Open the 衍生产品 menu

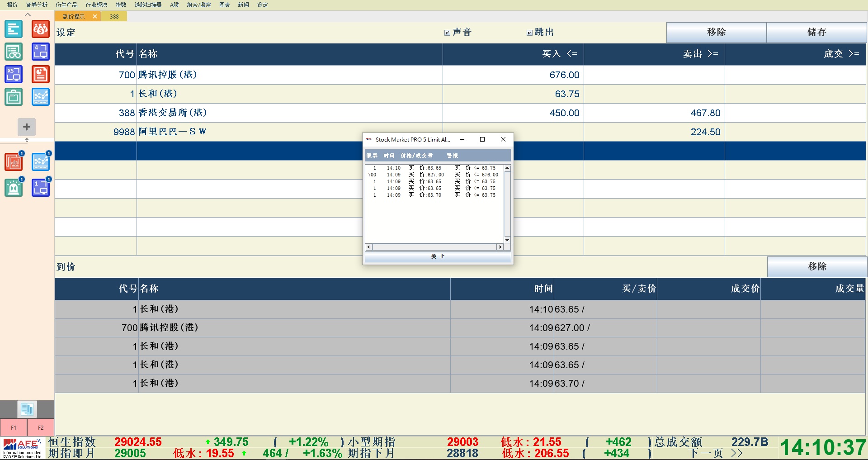(x=66, y=5)
